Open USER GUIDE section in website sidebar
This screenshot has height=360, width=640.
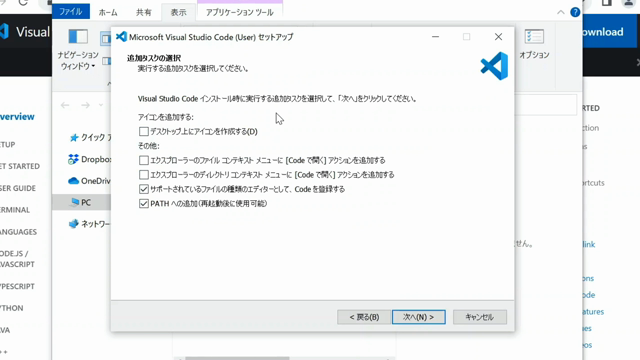tap(18, 188)
